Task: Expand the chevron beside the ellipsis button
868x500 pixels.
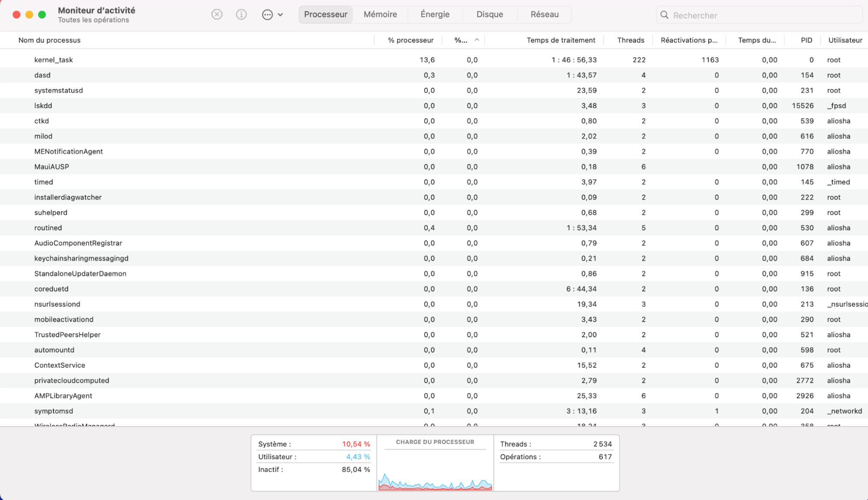Action: pos(281,15)
